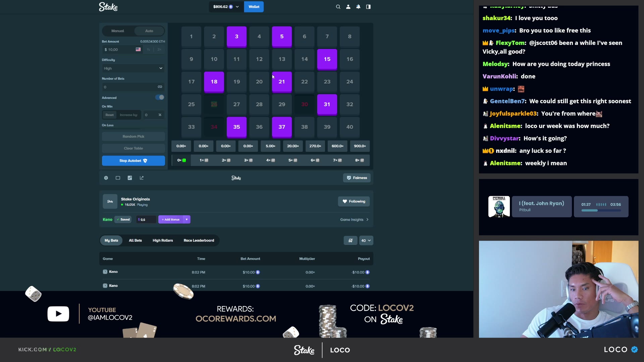Switch to Manual betting tab
Screen dimensions: 644x362
[118, 31]
